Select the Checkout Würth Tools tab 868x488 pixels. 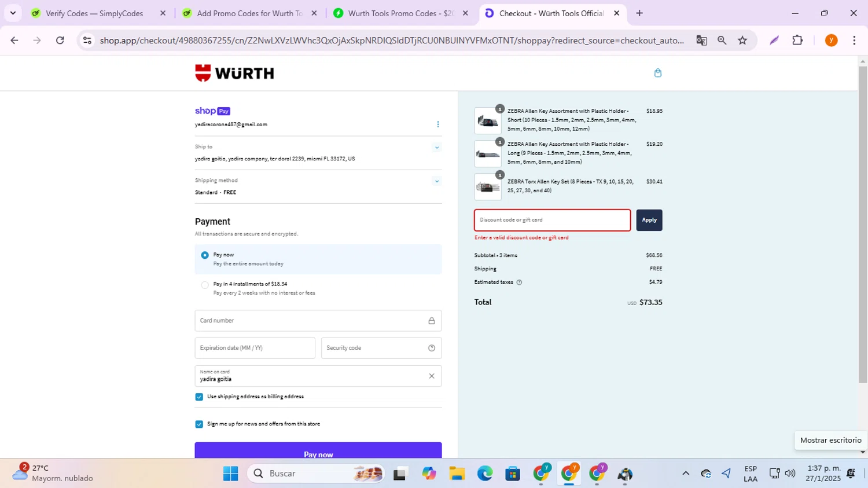click(x=551, y=13)
